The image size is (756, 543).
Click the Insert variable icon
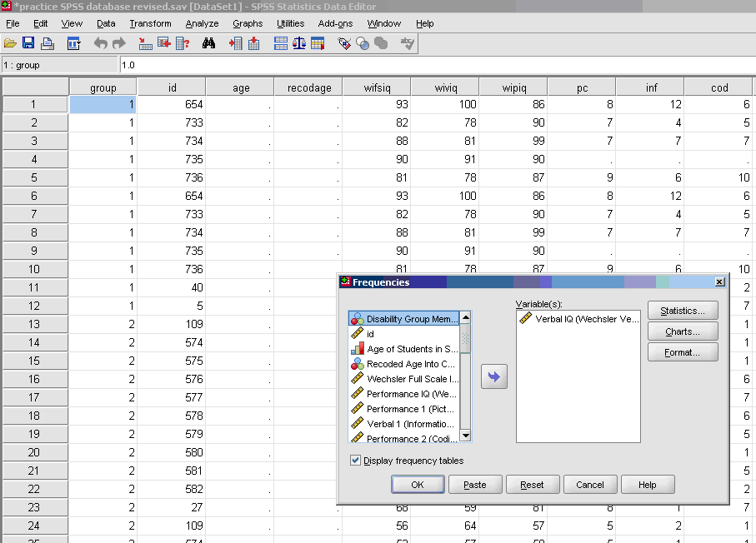coord(253,44)
